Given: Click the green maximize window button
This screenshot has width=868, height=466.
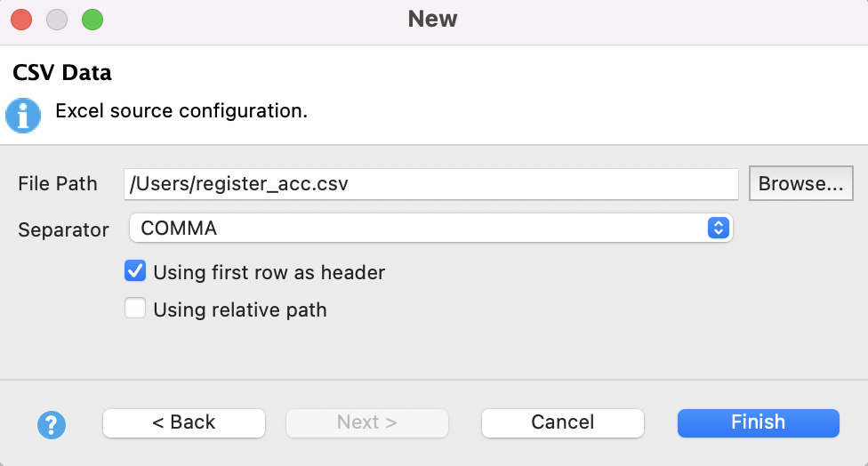Looking at the screenshot, I should (92, 19).
